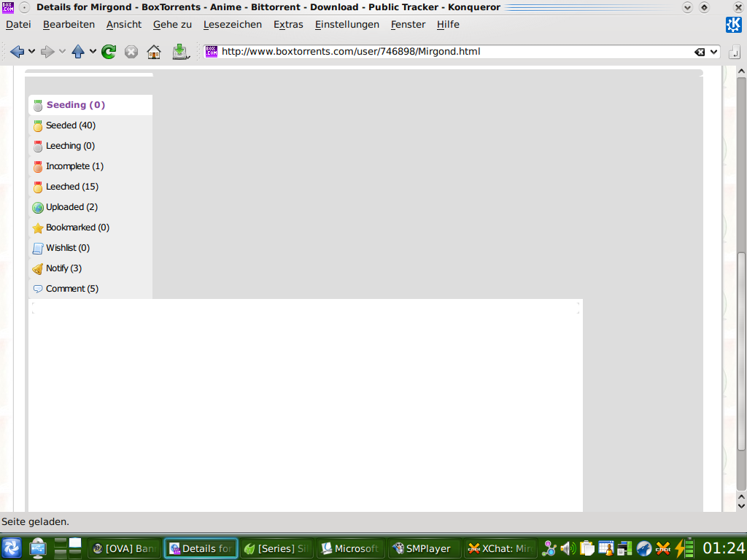
Task: Expand the Up button's dropdown arrow
Action: point(93,52)
